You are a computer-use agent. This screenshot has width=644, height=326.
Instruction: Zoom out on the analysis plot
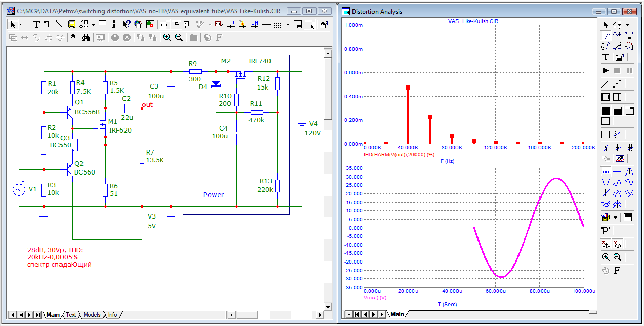(617, 257)
